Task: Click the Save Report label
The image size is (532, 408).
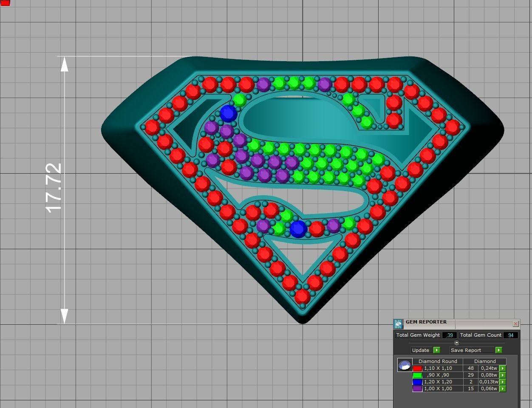Action: coord(472,350)
